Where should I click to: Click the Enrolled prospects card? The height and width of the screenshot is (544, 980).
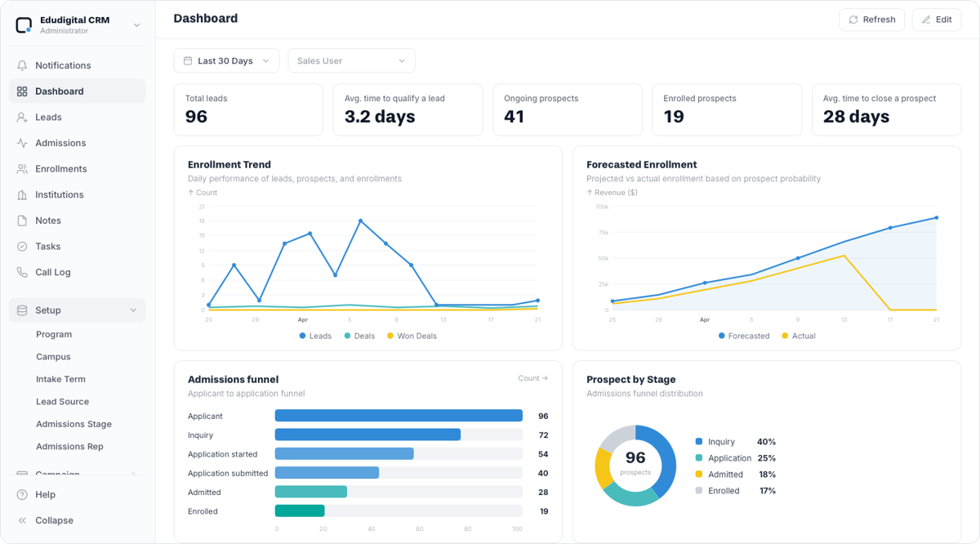[x=727, y=109]
